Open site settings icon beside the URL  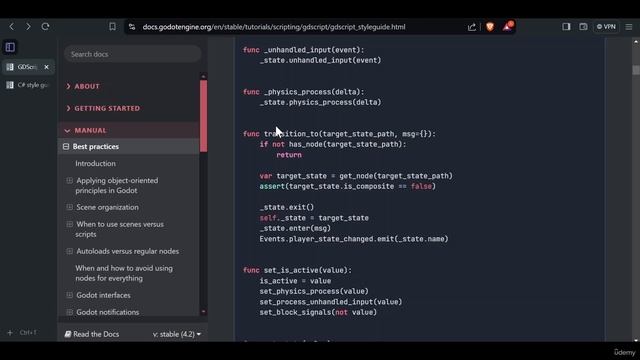132,27
